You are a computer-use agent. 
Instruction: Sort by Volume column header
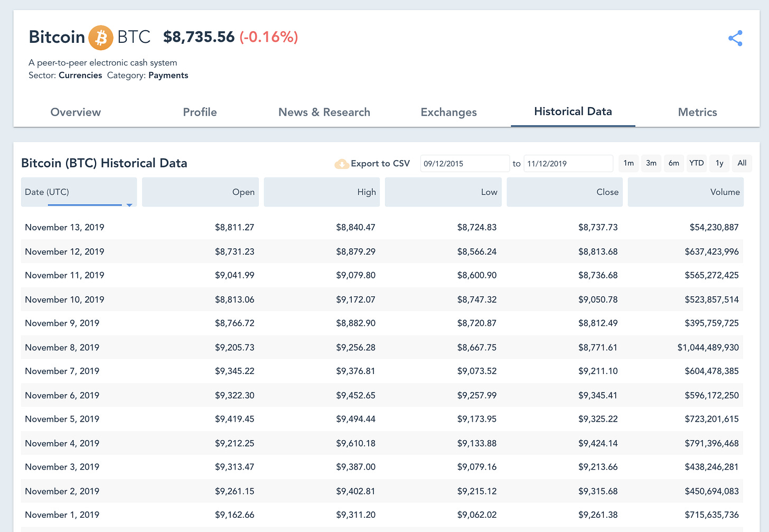coord(686,192)
